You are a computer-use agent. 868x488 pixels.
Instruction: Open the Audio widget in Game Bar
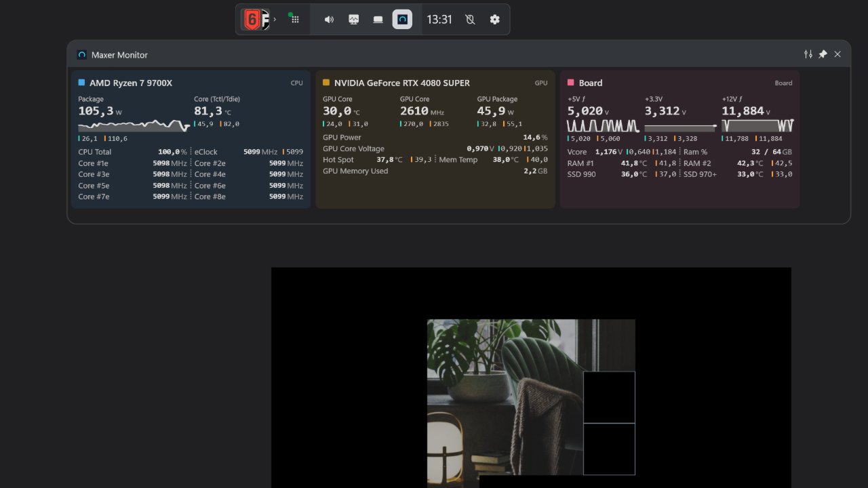[x=329, y=20]
